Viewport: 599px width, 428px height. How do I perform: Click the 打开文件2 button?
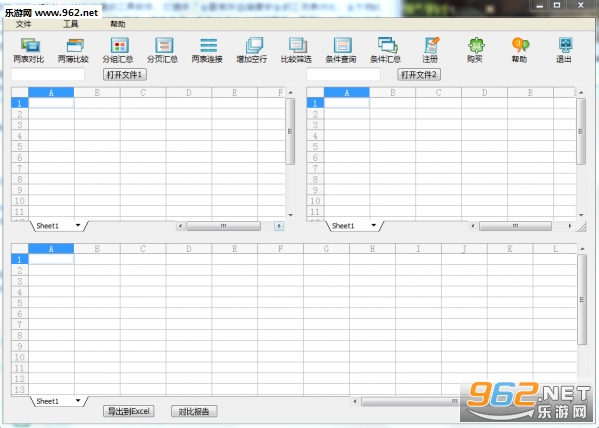point(419,75)
